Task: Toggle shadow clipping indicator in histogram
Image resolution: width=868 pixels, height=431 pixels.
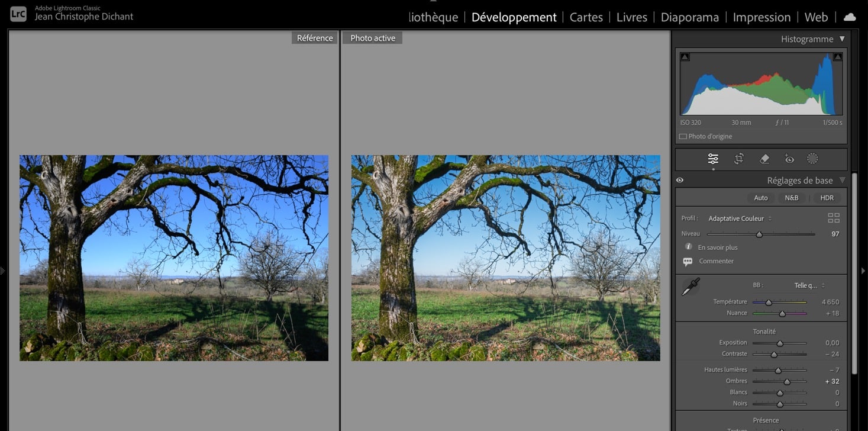Action: click(x=685, y=57)
